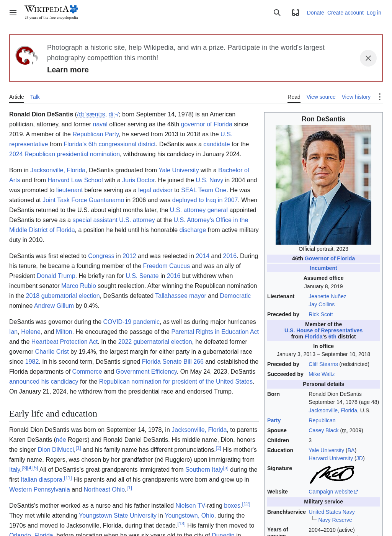Open Western Pennsylvania link
The height and width of the screenshot is (536, 392).
39,489
